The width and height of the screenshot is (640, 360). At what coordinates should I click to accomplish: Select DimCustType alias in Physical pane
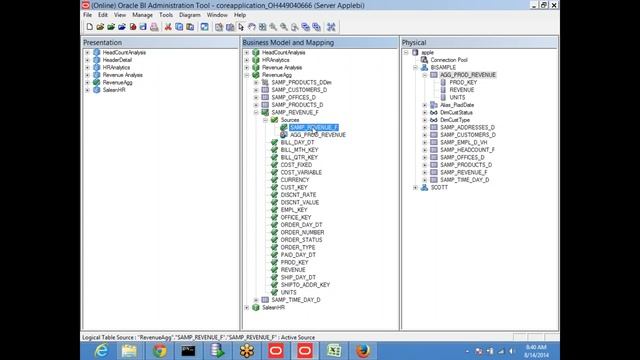click(455, 120)
